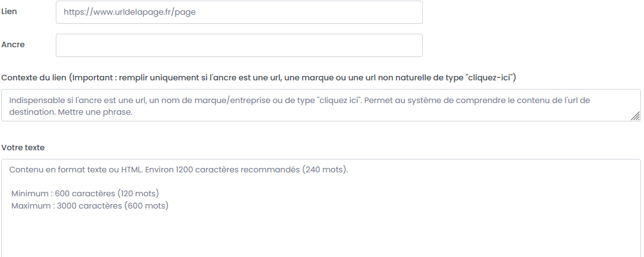Click the "Votre texte" label

(23, 148)
